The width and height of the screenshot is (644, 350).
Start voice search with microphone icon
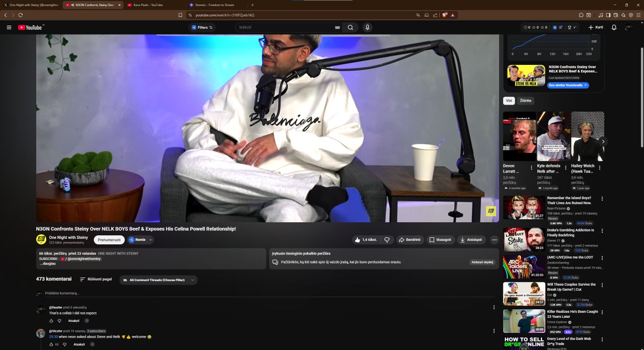[x=368, y=27]
